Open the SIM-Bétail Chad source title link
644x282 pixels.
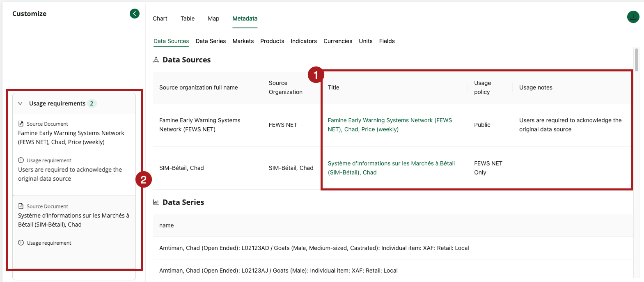tap(391, 168)
